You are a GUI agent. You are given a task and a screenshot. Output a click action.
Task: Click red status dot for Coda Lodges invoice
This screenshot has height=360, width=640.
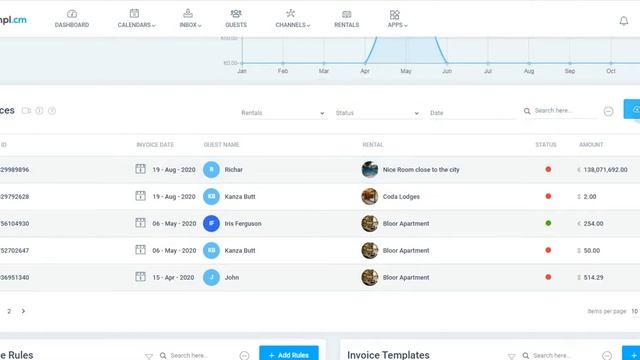548,196
